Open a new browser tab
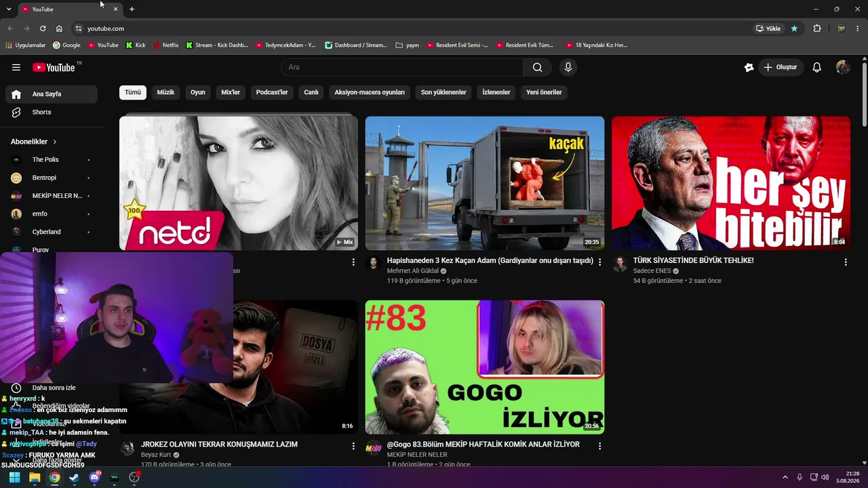Viewport: 868px width, 488px height. (132, 9)
